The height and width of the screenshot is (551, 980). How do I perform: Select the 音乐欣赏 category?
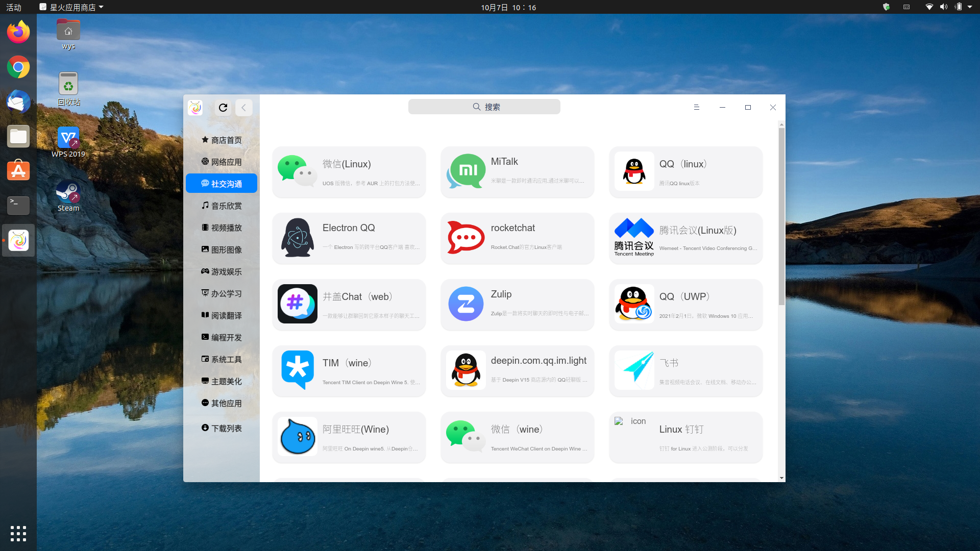[222, 206]
